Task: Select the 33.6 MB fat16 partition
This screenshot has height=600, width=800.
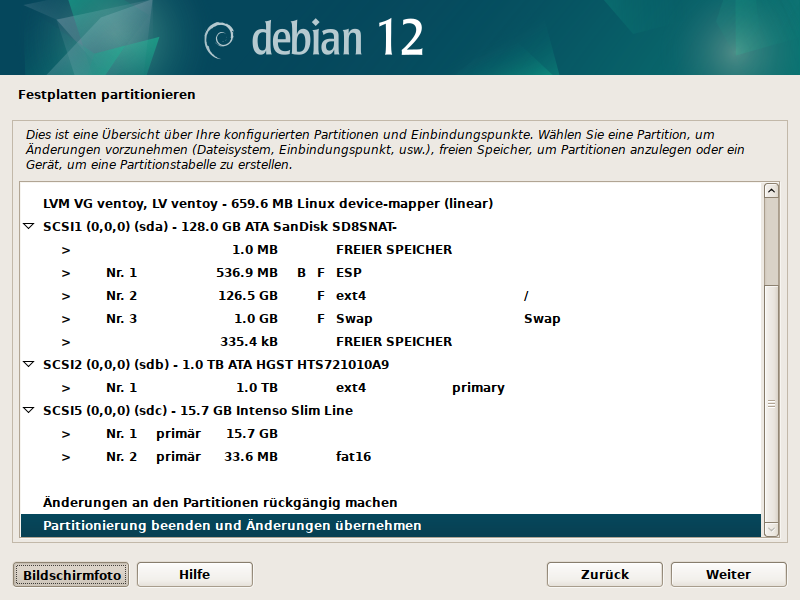Action: tap(391, 456)
